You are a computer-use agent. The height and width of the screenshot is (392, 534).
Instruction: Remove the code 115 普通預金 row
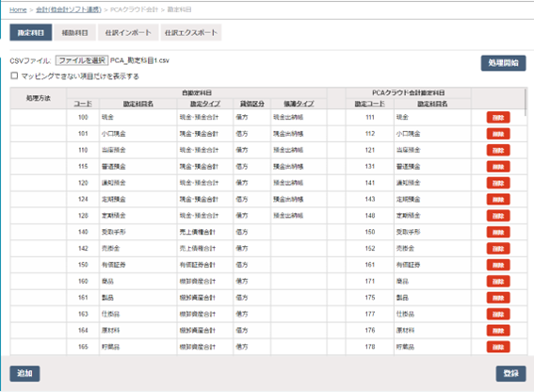(x=498, y=167)
